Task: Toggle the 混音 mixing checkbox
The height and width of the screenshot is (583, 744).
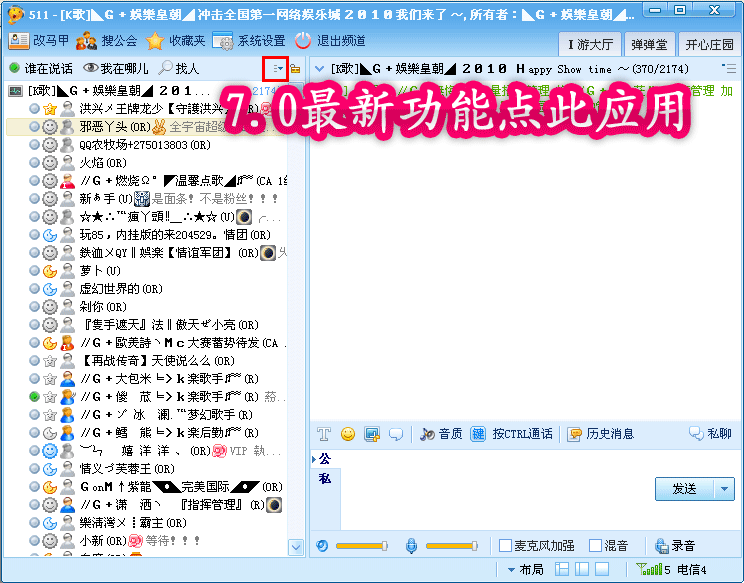Action: click(596, 546)
